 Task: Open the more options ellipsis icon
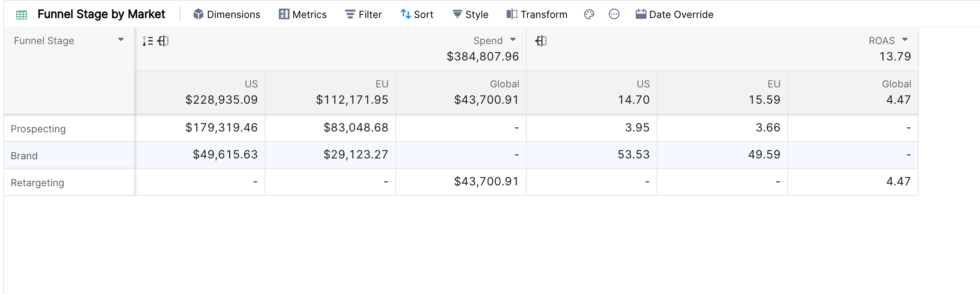pos(614,14)
